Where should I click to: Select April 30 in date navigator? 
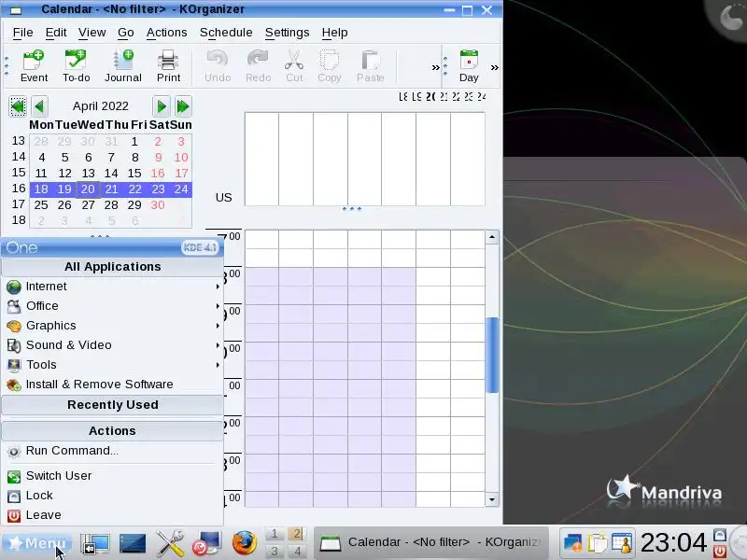[158, 204]
